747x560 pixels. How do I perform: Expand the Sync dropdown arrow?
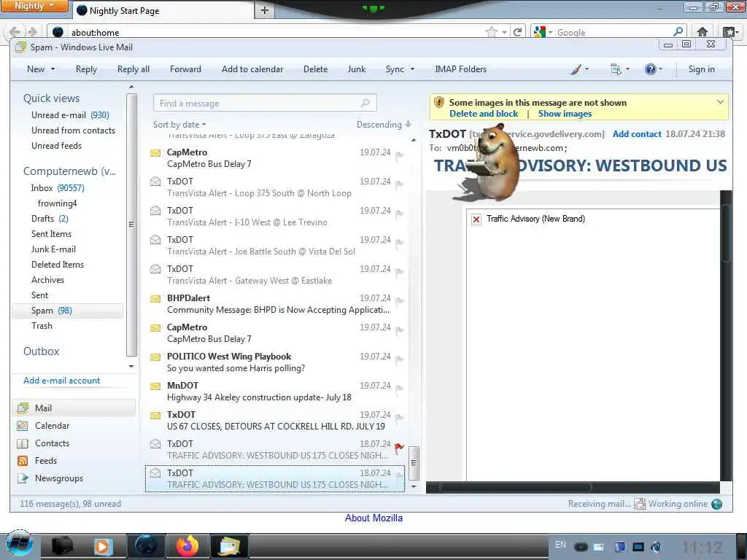click(x=413, y=69)
